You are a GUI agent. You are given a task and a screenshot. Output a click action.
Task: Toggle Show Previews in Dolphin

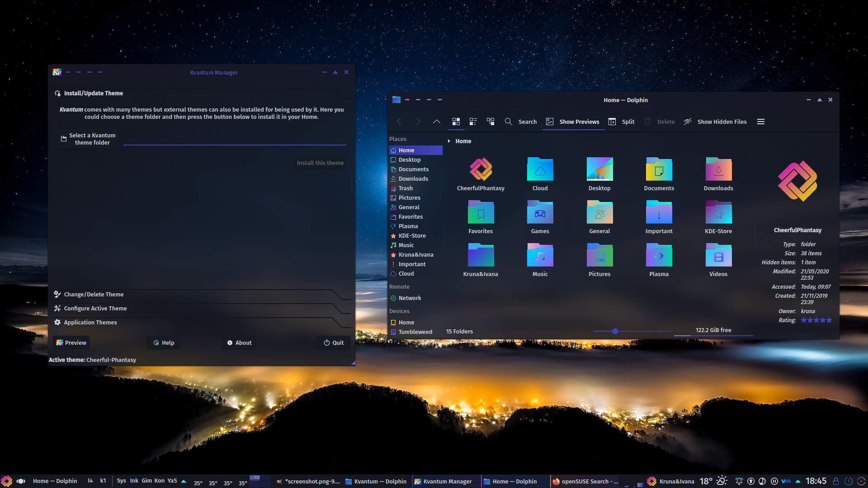click(x=573, y=122)
